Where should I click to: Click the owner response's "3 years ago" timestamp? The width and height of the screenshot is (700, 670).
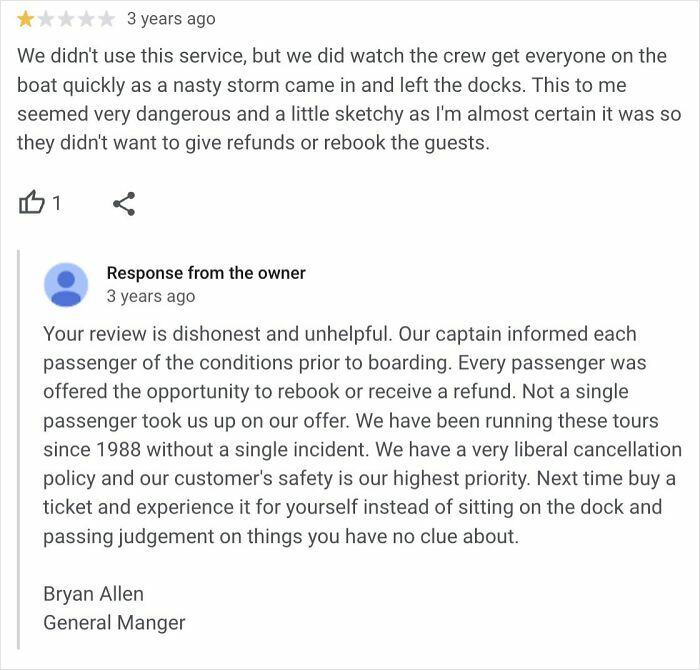point(151,296)
